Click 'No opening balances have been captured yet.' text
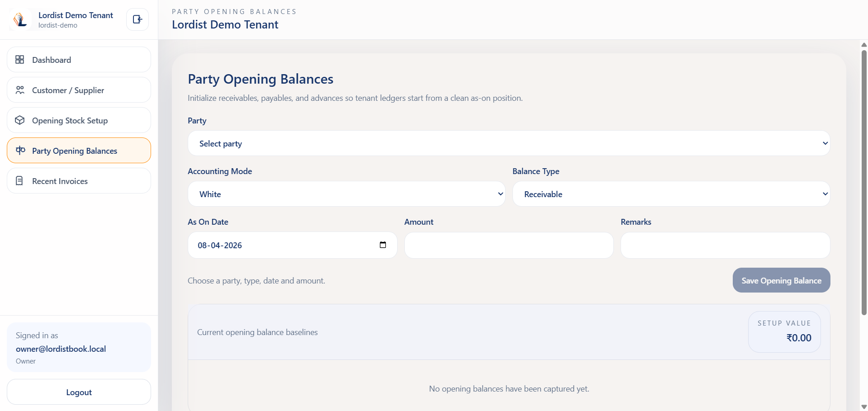 pos(509,389)
